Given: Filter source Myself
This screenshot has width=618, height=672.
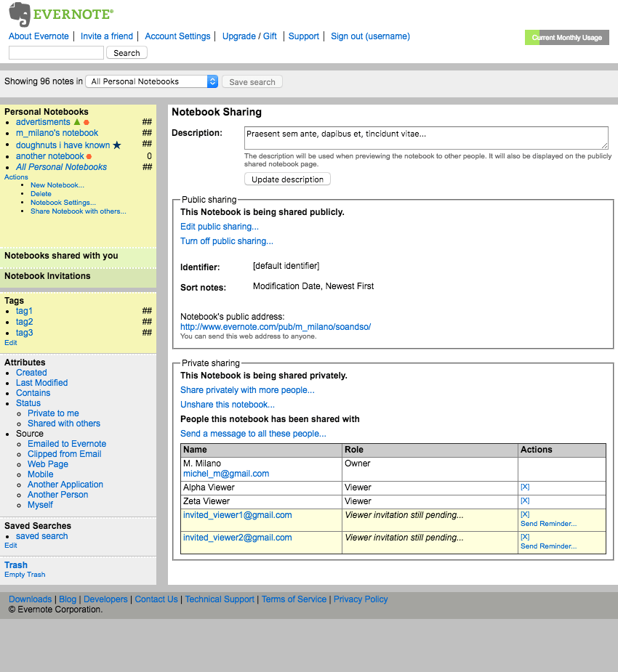Looking at the screenshot, I should (x=40, y=505).
